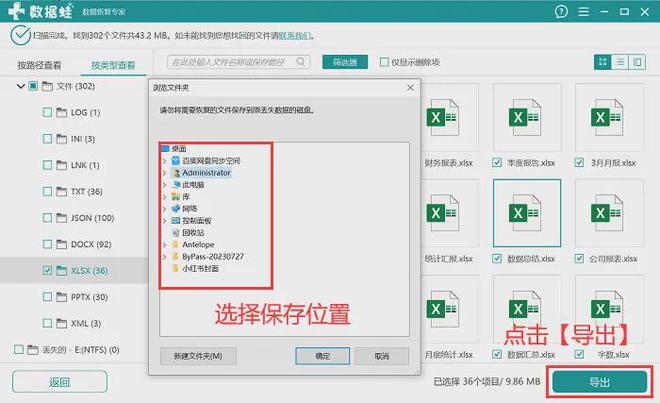660x403 pixels.
Task: Click the 导出 export button
Action: (599, 382)
